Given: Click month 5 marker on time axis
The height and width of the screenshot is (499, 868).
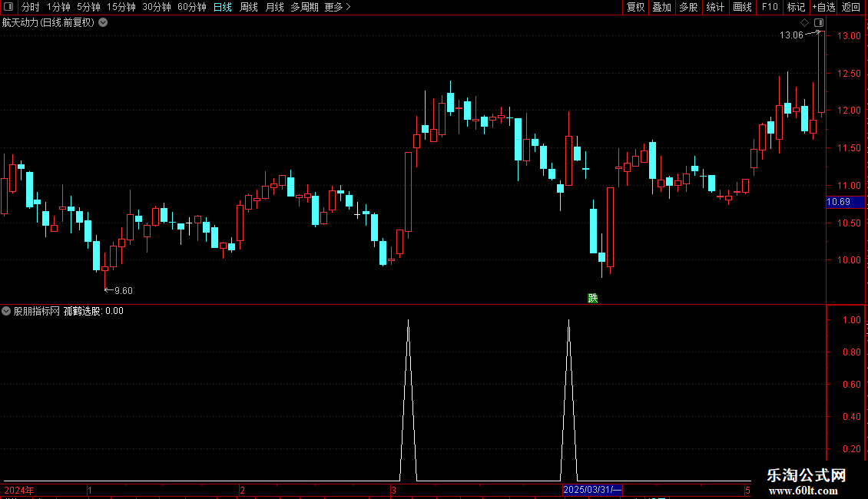Looking at the screenshot, I should pos(747,490).
